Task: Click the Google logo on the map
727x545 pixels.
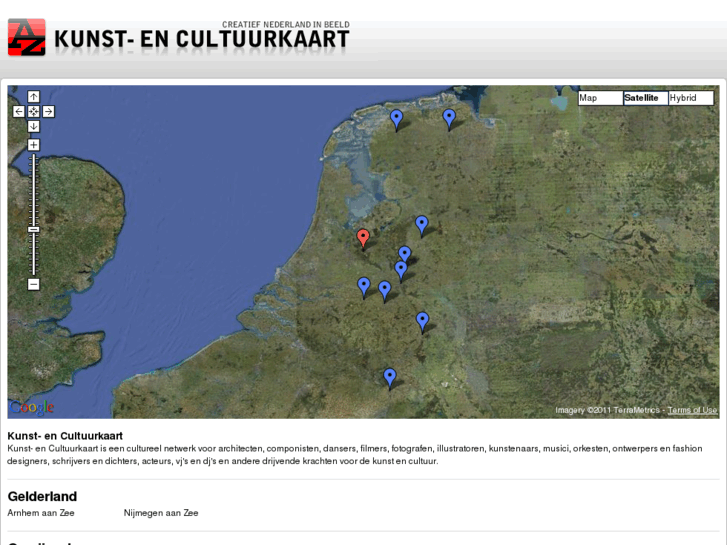Action: [x=32, y=407]
